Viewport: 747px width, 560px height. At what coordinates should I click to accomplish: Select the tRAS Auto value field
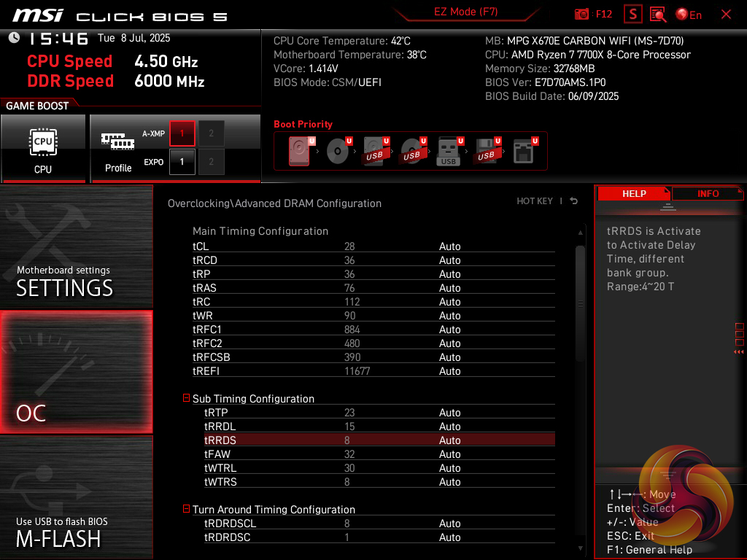pyautogui.click(x=449, y=287)
